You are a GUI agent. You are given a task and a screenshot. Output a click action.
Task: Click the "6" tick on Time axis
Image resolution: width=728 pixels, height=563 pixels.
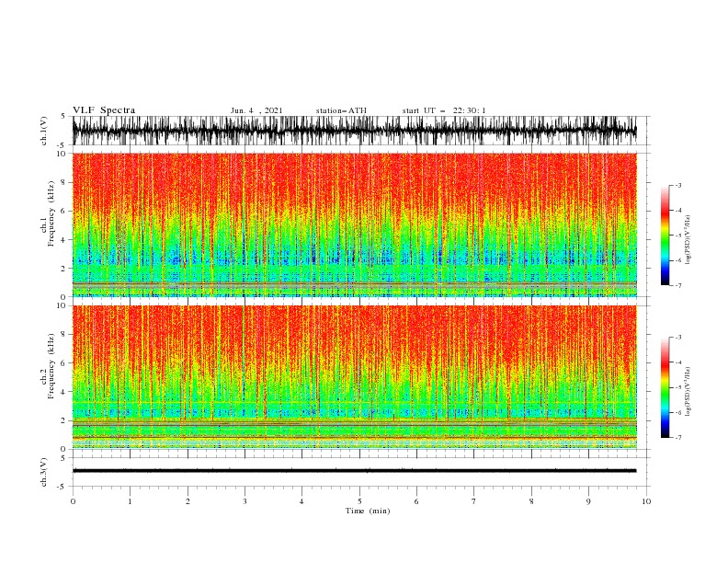[x=416, y=501]
